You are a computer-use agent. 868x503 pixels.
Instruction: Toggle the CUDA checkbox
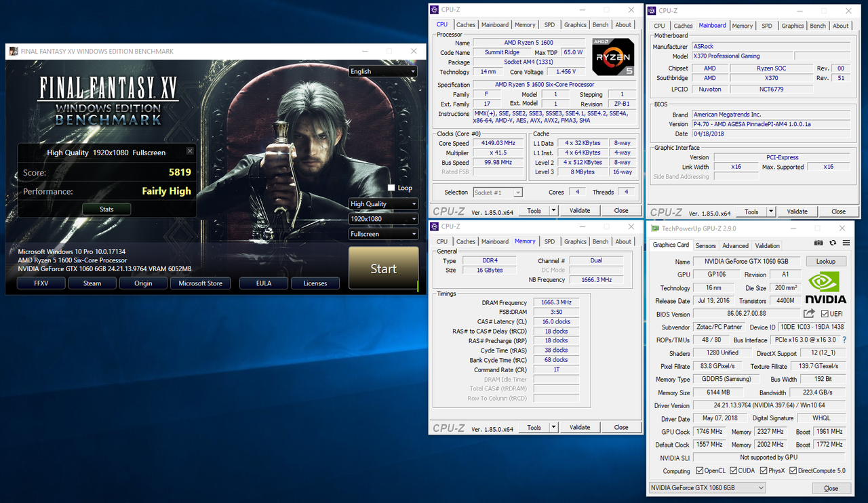tap(732, 470)
